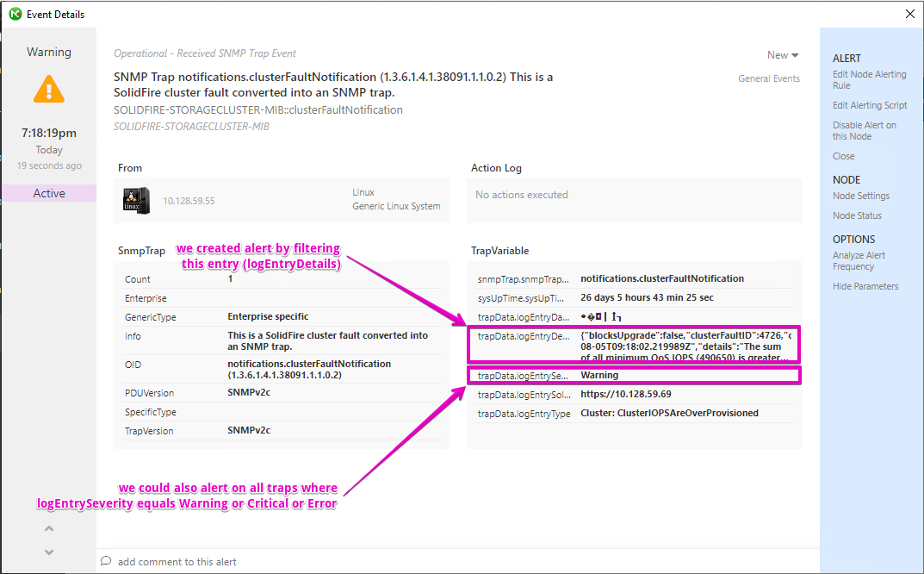The image size is (924, 574).
Task: Open the New status dropdown
Action: tap(783, 55)
